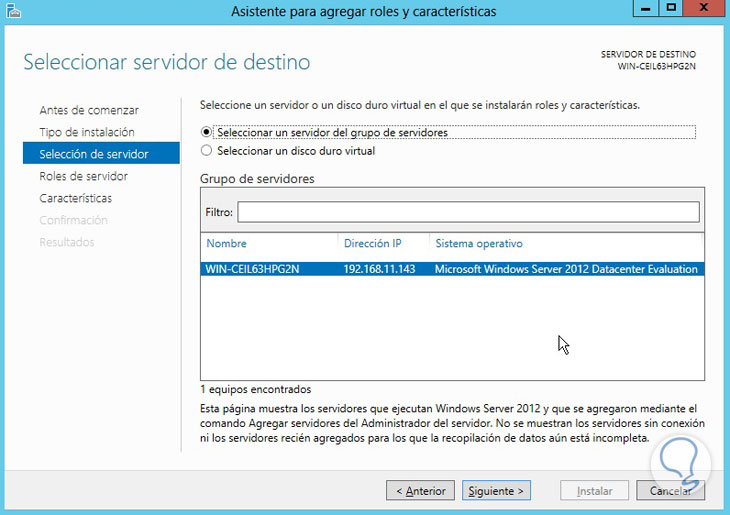Cancel the wizard with Cancelar

click(670, 491)
